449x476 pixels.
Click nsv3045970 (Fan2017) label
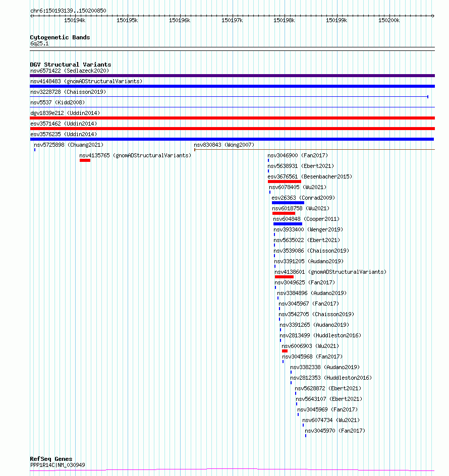335,432
